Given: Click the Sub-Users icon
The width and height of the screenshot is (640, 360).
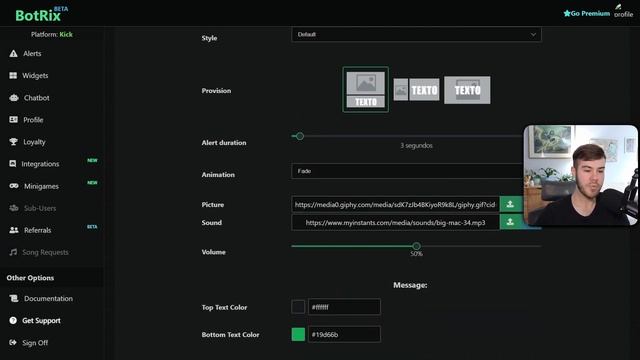Looking at the screenshot, I should click(14, 208).
